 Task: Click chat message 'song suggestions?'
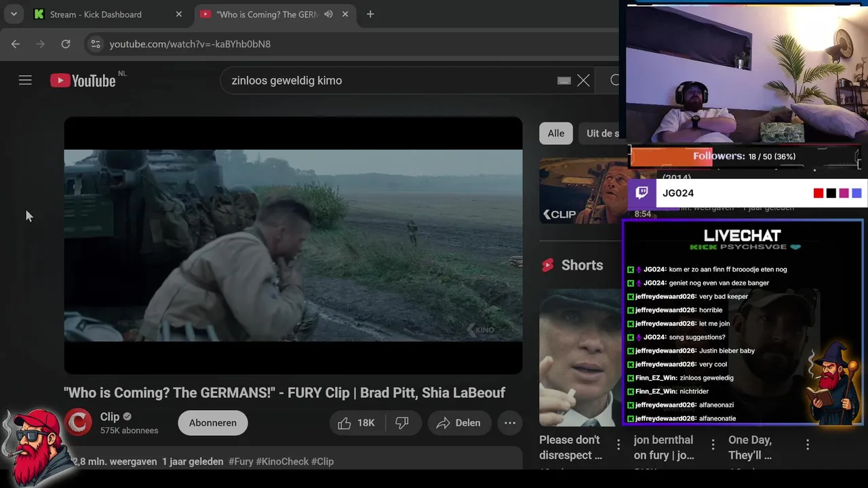pos(697,337)
